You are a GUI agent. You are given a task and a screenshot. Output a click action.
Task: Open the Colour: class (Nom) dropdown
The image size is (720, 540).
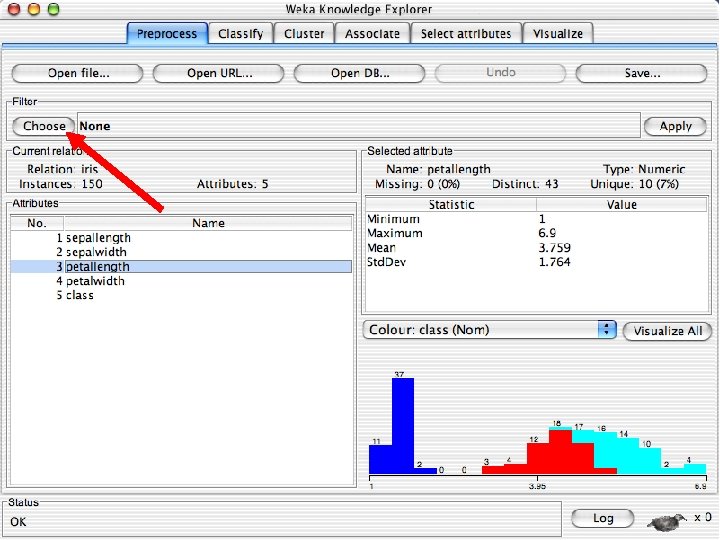click(x=489, y=330)
